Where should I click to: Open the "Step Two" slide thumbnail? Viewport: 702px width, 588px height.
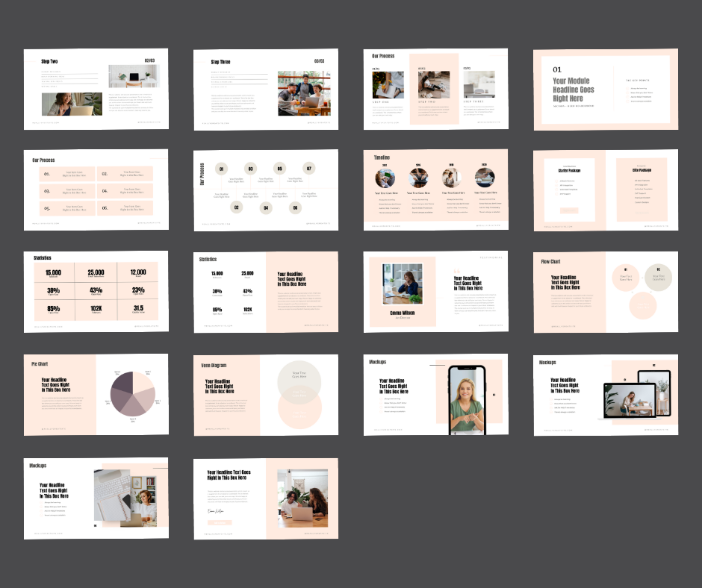point(96,88)
